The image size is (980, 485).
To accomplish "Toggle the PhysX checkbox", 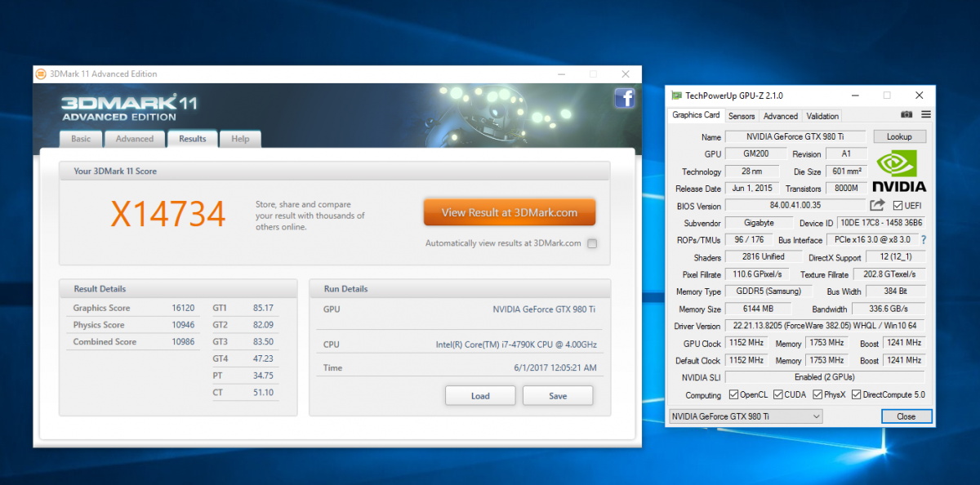I will [x=817, y=395].
